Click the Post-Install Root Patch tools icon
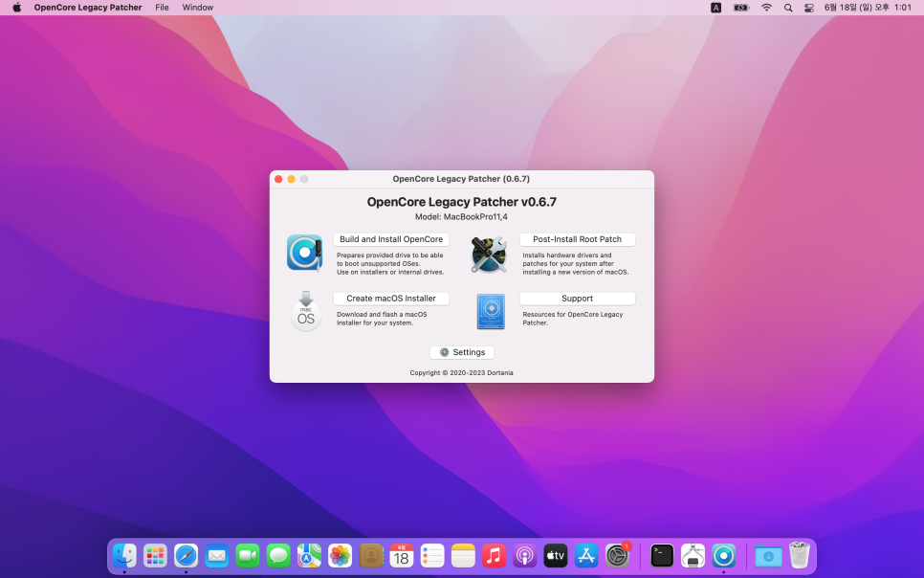 pos(489,255)
